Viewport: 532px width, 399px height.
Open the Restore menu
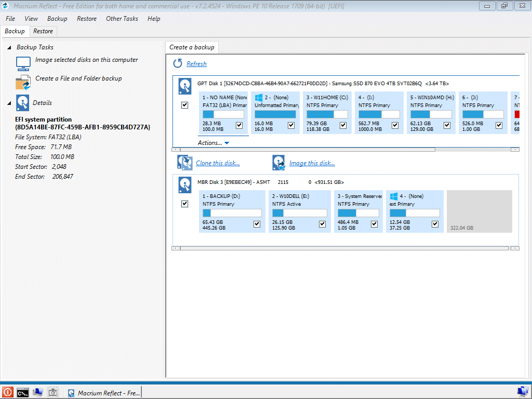[x=87, y=19]
